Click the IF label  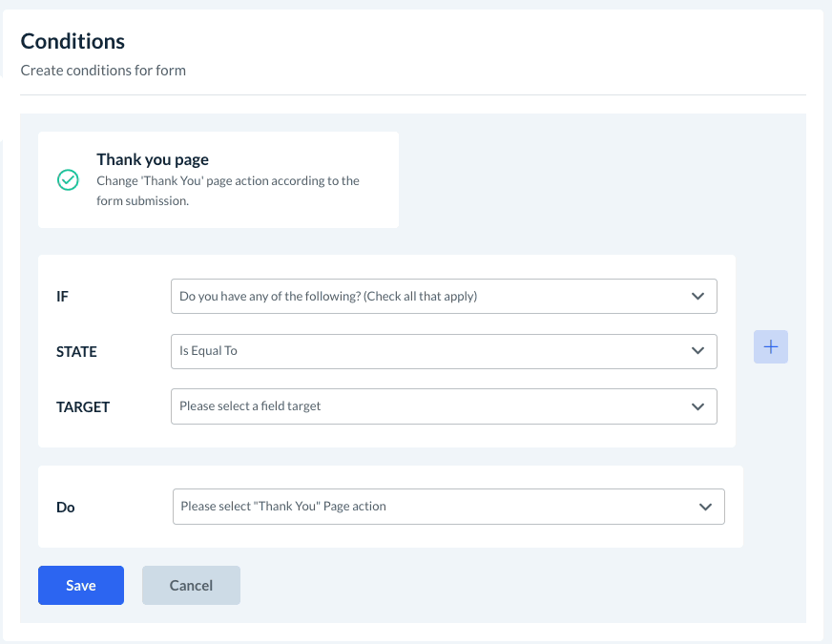tap(63, 297)
